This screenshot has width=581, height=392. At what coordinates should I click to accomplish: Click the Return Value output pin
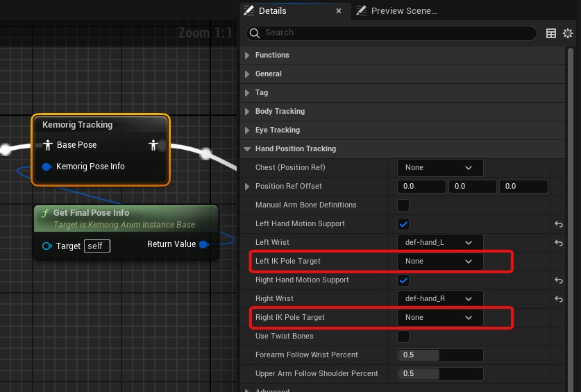203,244
